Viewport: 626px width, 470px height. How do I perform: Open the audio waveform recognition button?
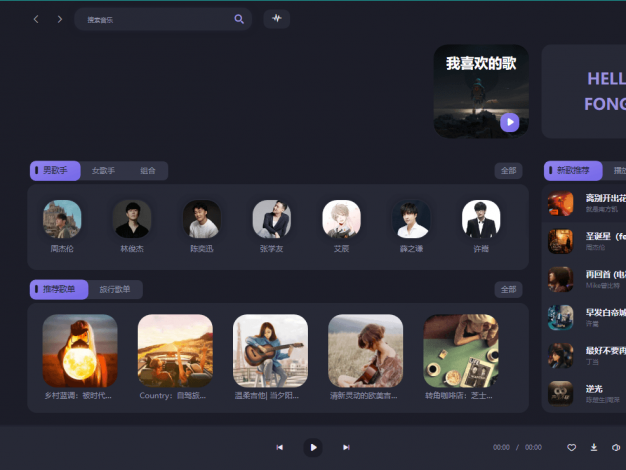[x=277, y=18]
